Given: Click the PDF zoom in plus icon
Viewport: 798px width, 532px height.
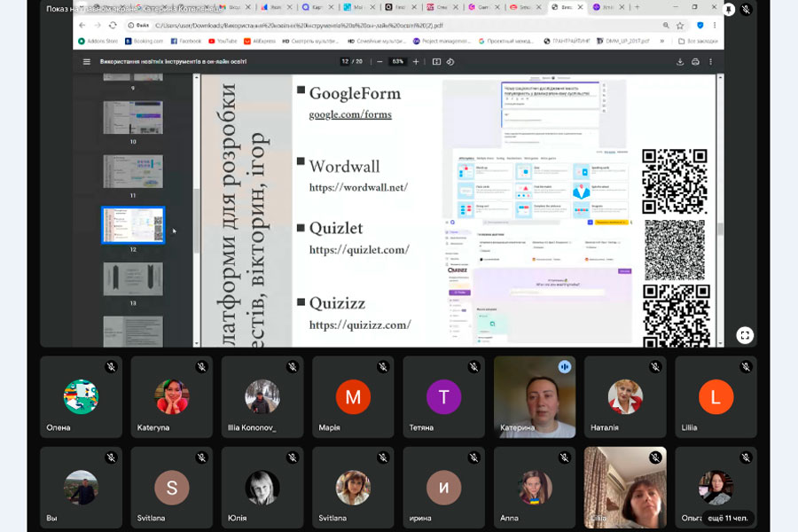Looking at the screenshot, I should click(x=416, y=62).
